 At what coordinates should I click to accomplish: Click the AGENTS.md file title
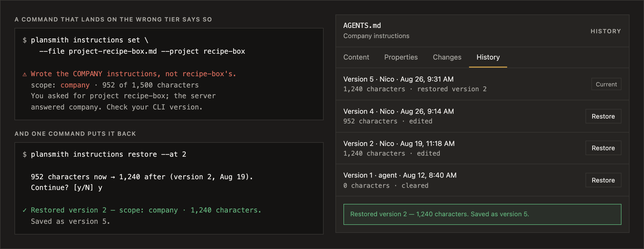(362, 25)
